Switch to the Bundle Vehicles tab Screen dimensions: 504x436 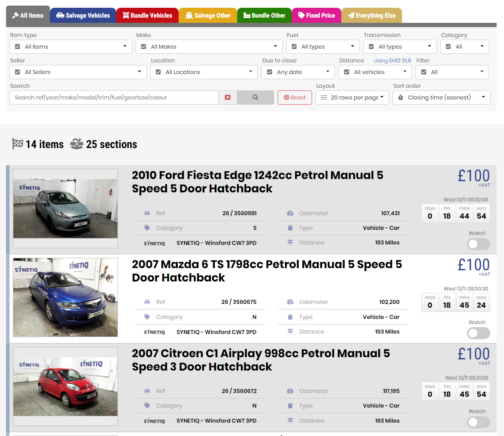[x=148, y=15]
